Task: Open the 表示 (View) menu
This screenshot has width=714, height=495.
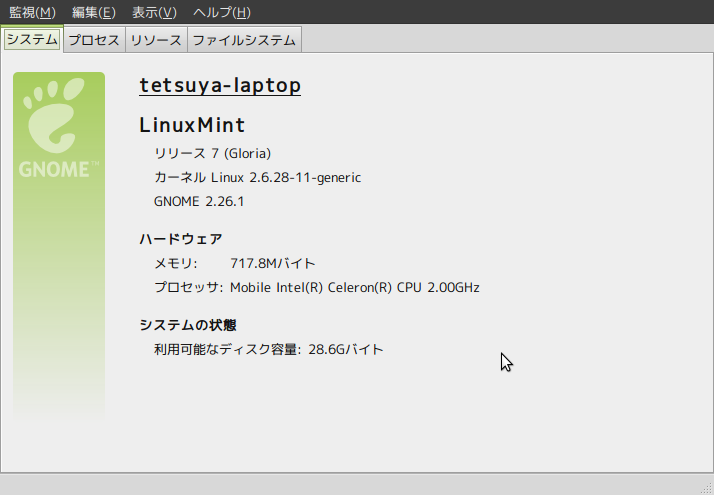Action: [x=154, y=12]
